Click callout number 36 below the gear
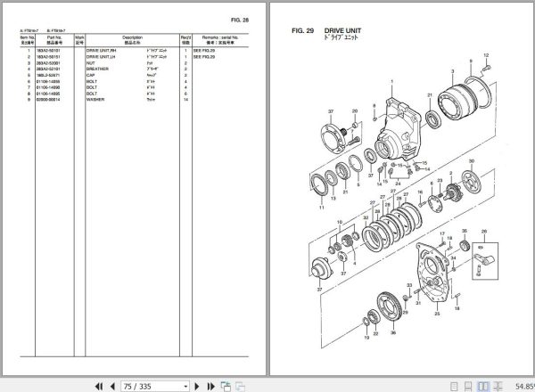The height and width of the screenshot is (392, 535). click(x=393, y=332)
